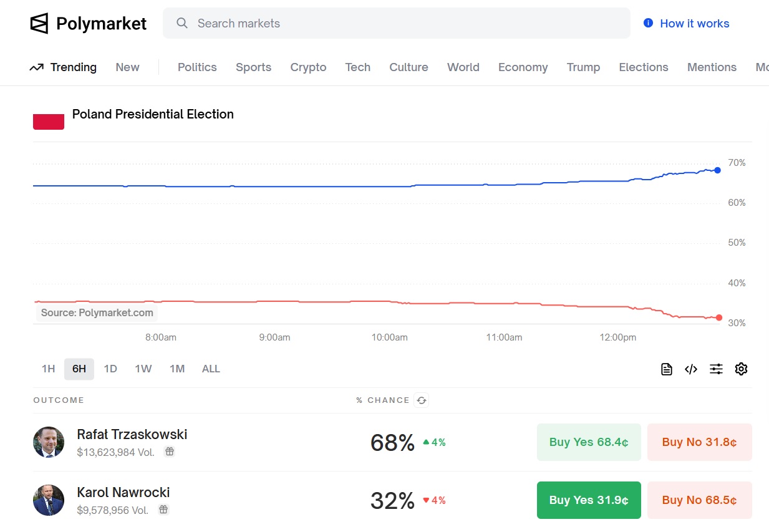769x532 pixels.
Task: Click the Poland flag image
Action: 49,121
